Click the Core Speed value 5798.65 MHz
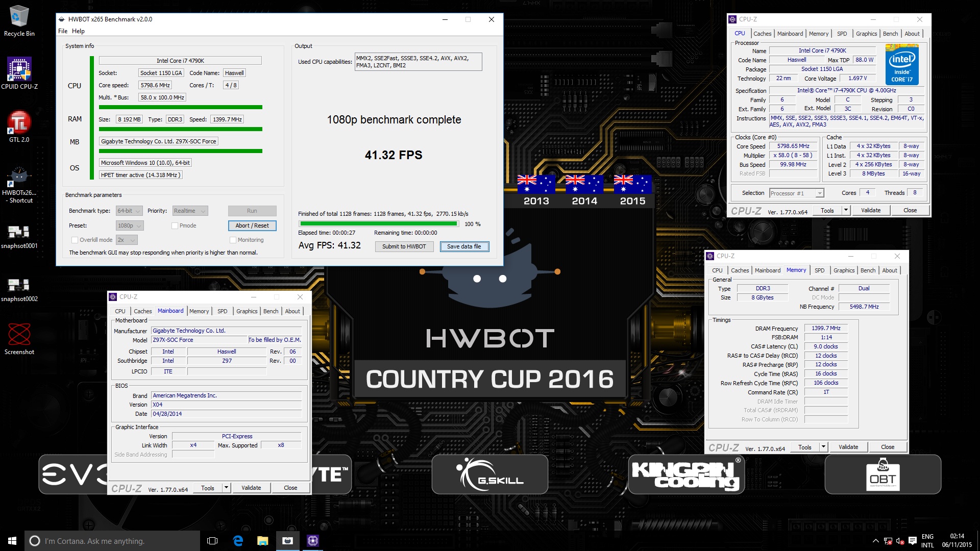980x551 pixels. click(793, 146)
